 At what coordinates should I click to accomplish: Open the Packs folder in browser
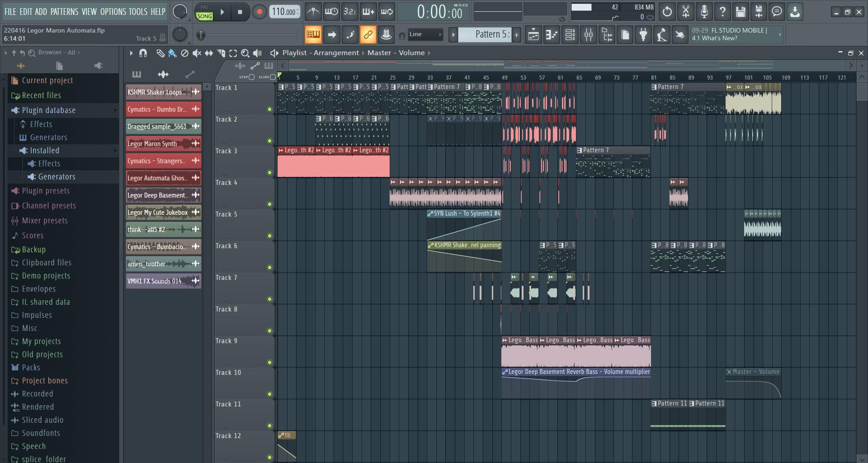point(31,368)
